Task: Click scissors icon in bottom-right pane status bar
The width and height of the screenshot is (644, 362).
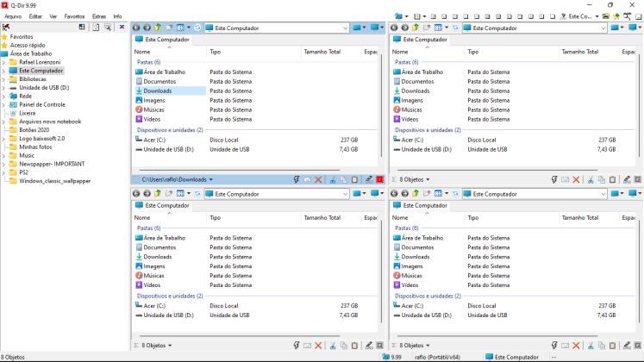Action: click(x=591, y=346)
